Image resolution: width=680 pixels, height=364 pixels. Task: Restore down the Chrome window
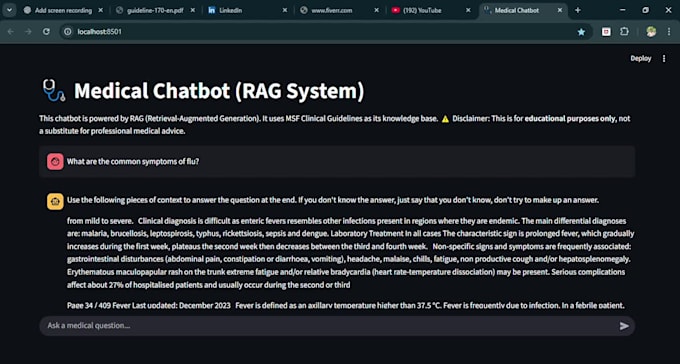646,10
